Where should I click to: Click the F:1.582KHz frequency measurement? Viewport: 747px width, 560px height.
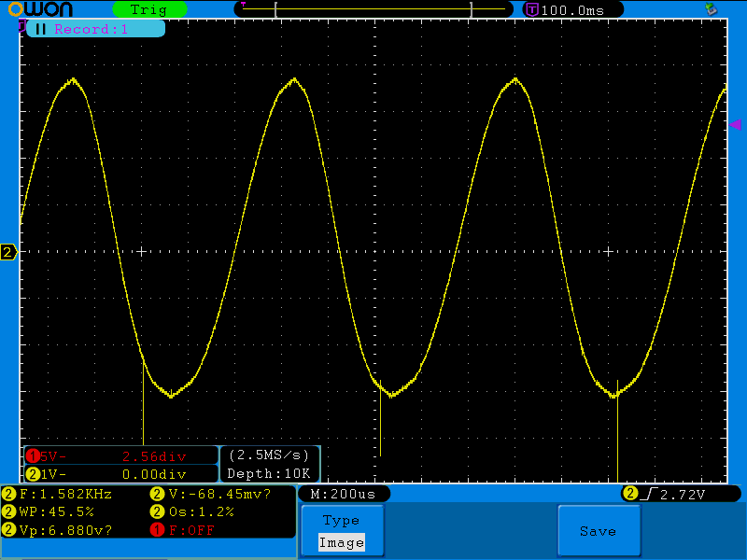58,495
